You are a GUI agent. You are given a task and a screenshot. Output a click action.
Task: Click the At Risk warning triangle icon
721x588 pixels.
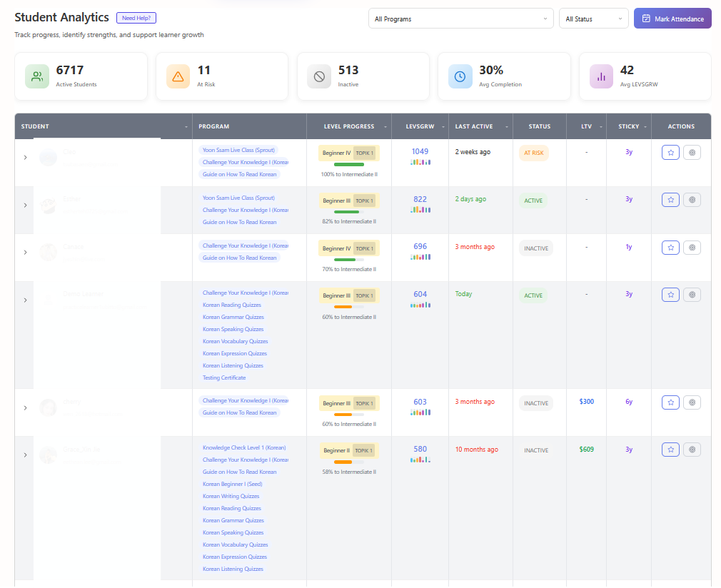click(178, 76)
